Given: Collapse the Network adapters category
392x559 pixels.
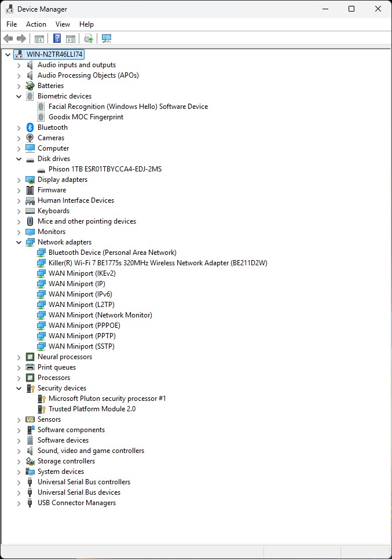Looking at the screenshot, I should tap(19, 242).
